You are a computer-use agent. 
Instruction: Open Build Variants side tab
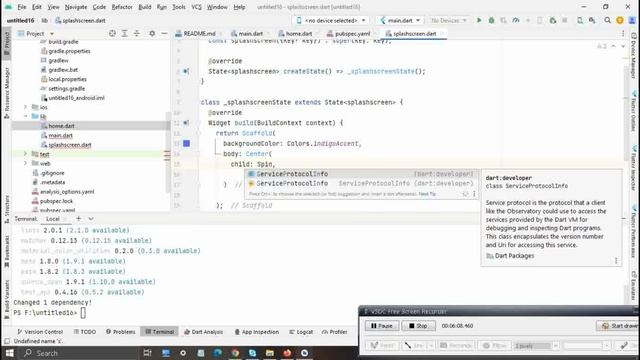[7, 299]
